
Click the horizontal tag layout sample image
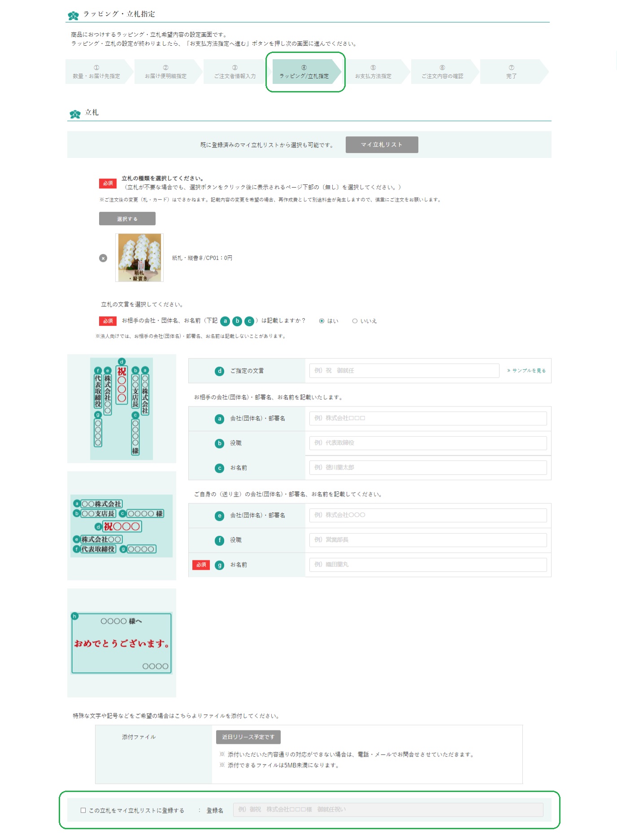point(122,526)
